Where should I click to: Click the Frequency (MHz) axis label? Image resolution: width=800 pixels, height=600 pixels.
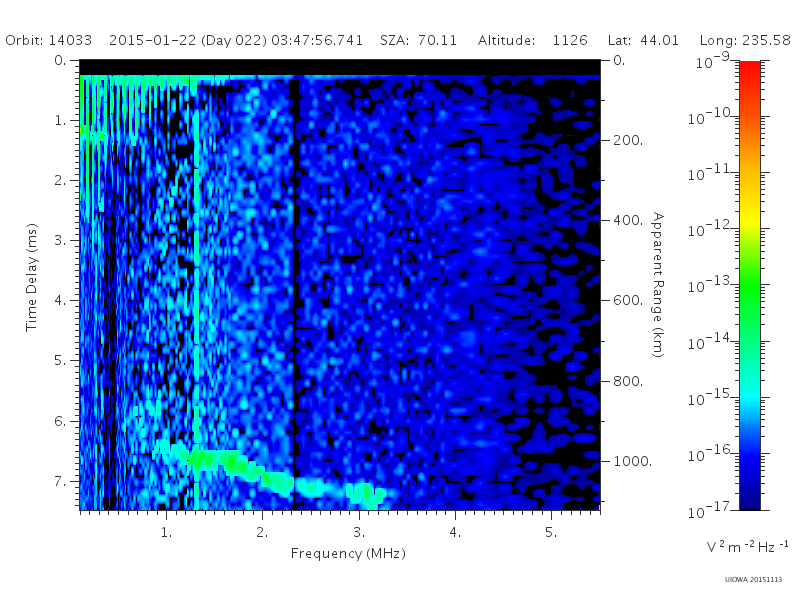coord(348,554)
